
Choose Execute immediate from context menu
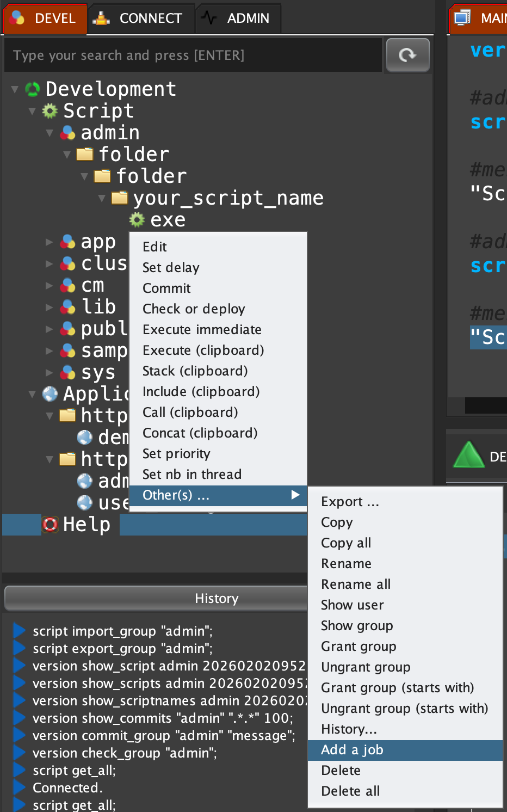[x=202, y=330]
